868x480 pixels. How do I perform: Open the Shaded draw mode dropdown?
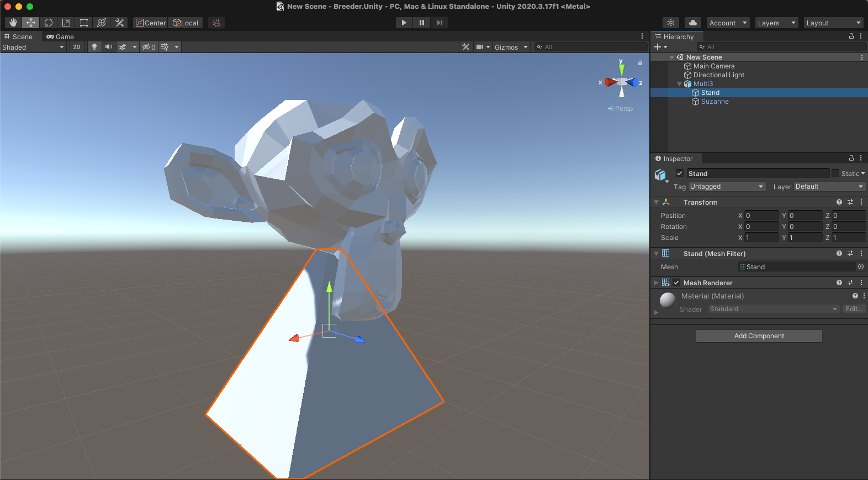(33, 47)
